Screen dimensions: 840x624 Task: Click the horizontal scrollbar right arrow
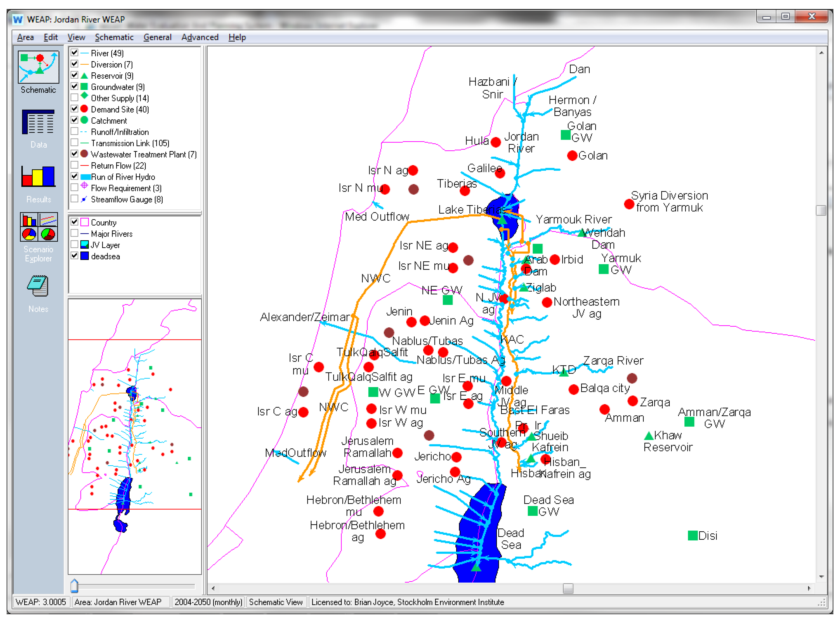(x=809, y=588)
